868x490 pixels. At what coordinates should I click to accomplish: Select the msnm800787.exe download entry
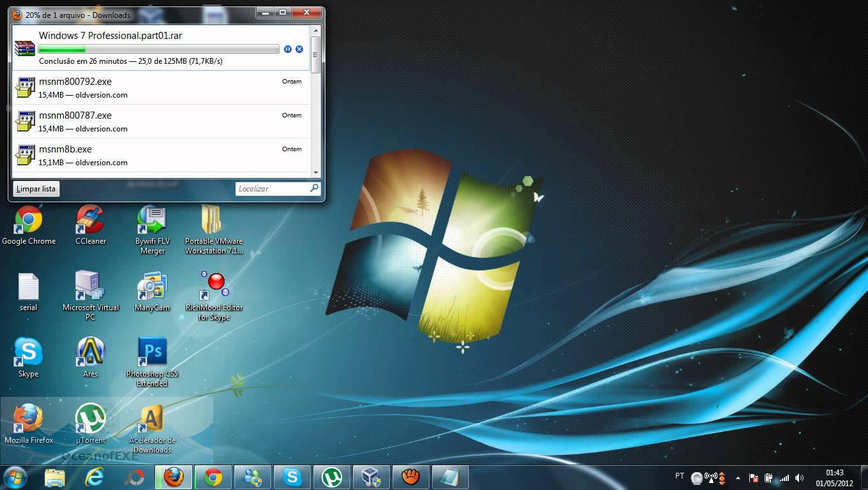pos(161,122)
